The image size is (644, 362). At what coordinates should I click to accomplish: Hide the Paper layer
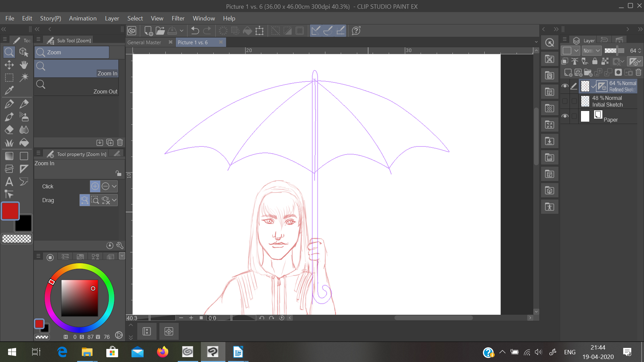565,116
